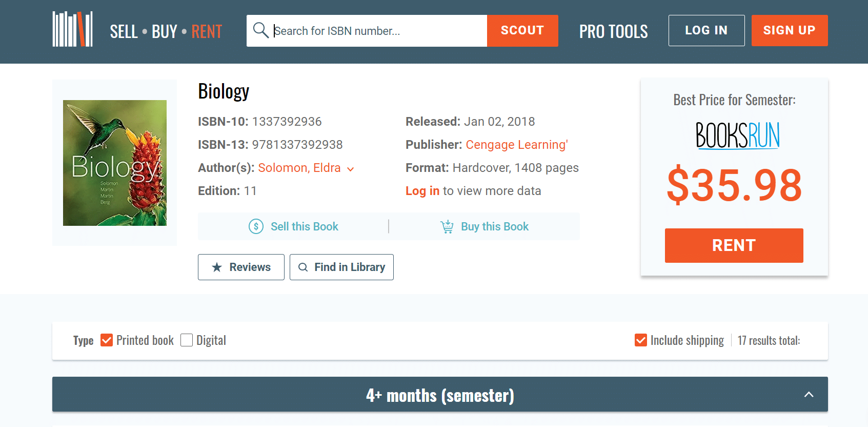Viewport: 868px width, 427px height.
Task: Uncheck the Printed book checkbox
Action: click(x=107, y=340)
